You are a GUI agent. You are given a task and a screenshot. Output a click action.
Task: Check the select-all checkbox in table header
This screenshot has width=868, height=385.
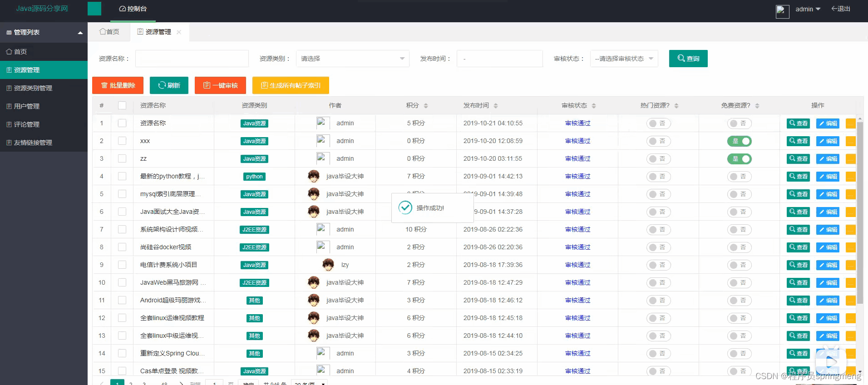coord(122,105)
